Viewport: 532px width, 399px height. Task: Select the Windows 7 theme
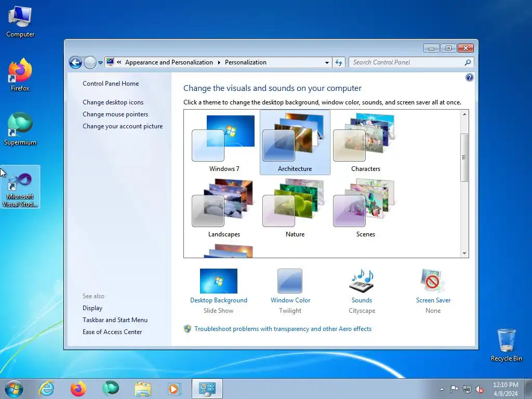(224, 142)
